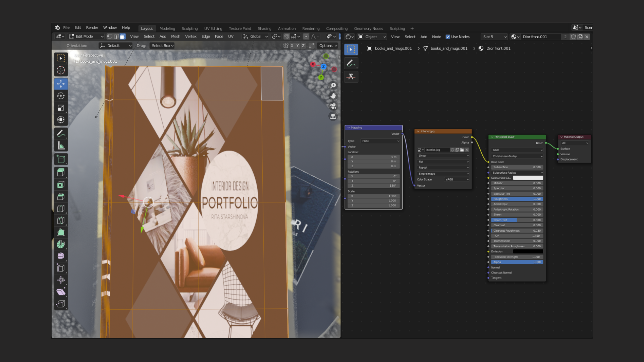Duplicate material with new material button
Viewport: 644px width, 362px height.
tap(580, 37)
